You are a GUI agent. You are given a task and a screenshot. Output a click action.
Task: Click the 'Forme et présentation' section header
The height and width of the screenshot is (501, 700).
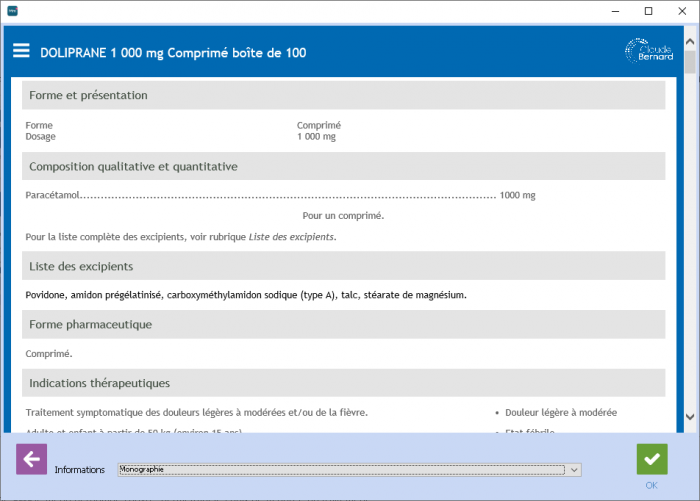point(343,95)
